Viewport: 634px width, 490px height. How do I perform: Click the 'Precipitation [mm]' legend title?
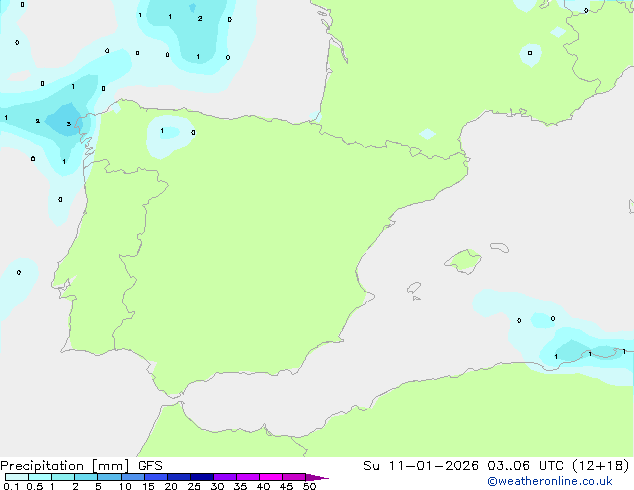click(65, 466)
